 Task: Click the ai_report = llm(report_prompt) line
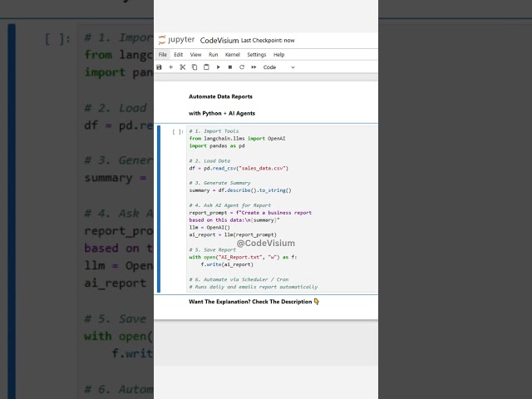(x=233, y=234)
